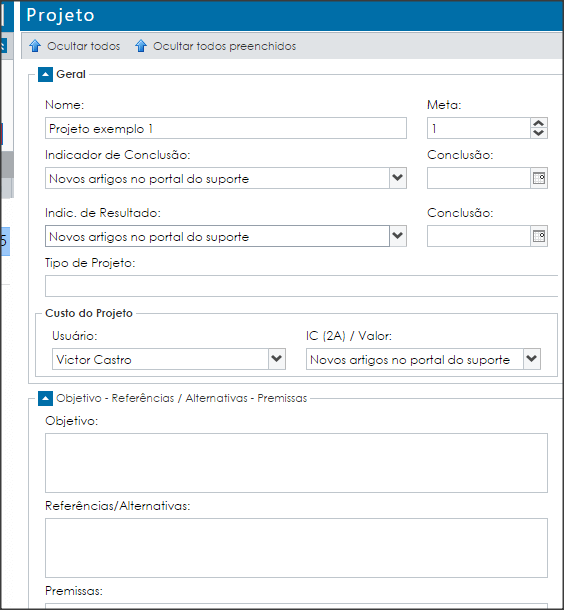The height and width of the screenshot is (610, 564).
Task: Open calendar for Indic. de Resultado date
Action: pyautogui.click(x=539, y=236)
